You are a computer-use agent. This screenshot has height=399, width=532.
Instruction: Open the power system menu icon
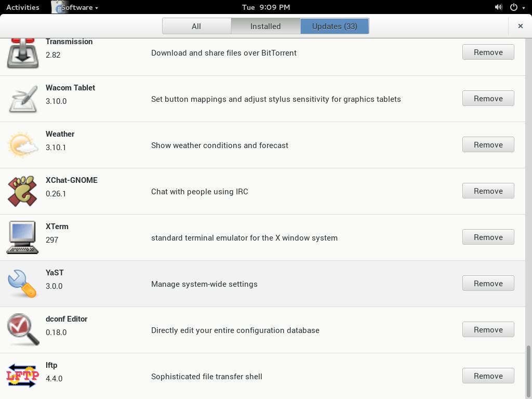pos(514,7)
